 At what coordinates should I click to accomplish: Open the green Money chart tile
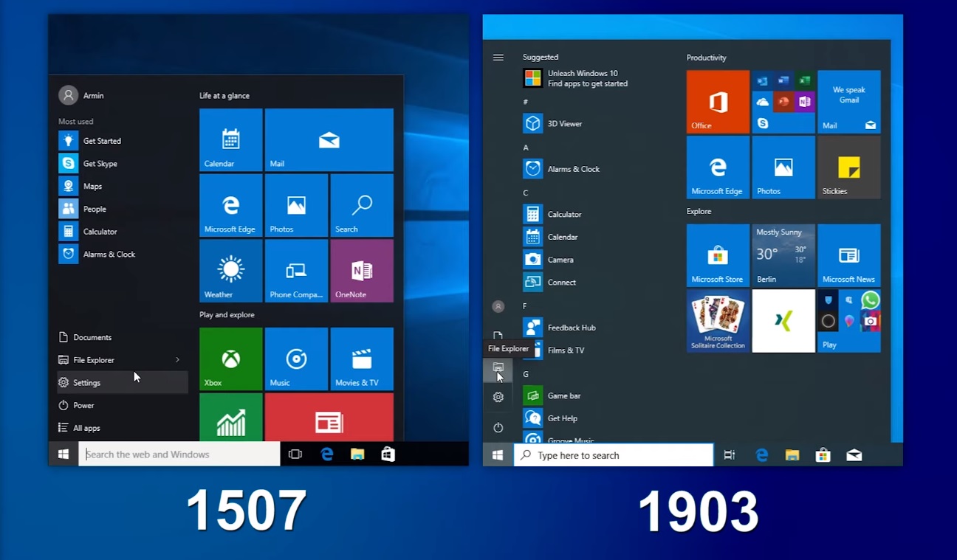tap(231, 417)
